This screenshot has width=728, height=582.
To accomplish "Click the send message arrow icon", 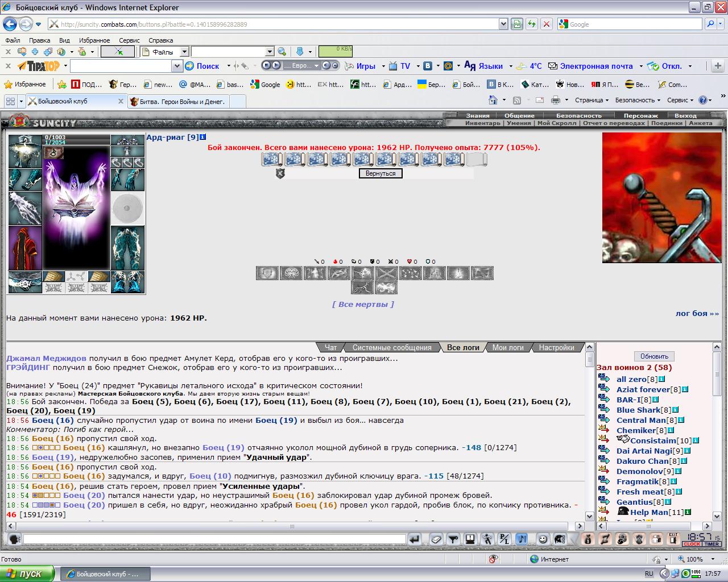I will point(415,539).
